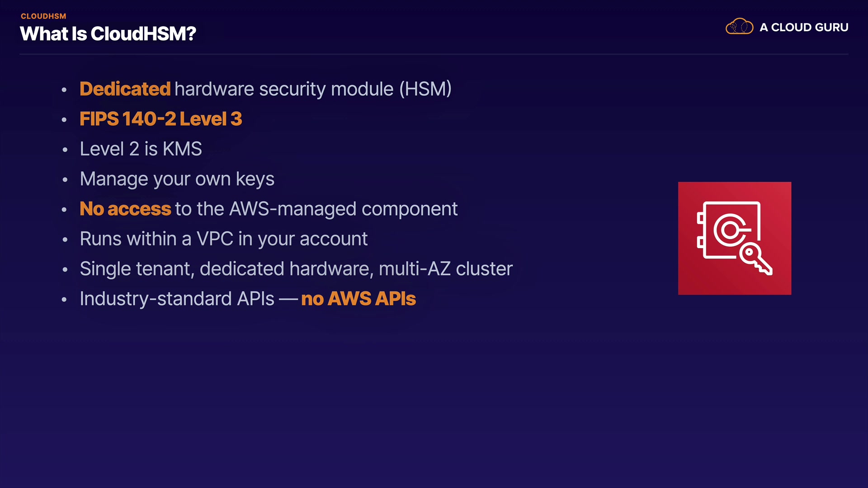Click the "Manage your own keys" line
This screenshot has height=488, width=868.
coord(177,179)
